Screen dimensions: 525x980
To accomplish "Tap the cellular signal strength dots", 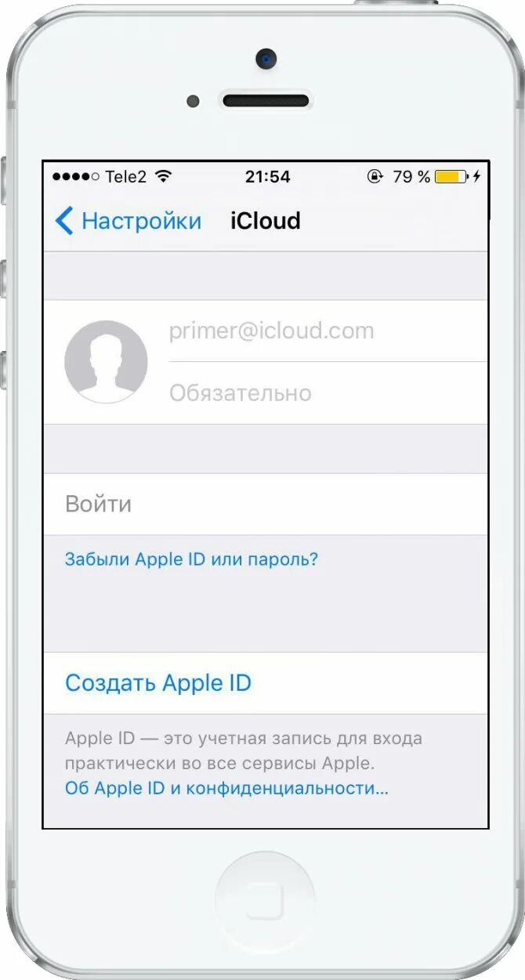I will coord(76,177).
